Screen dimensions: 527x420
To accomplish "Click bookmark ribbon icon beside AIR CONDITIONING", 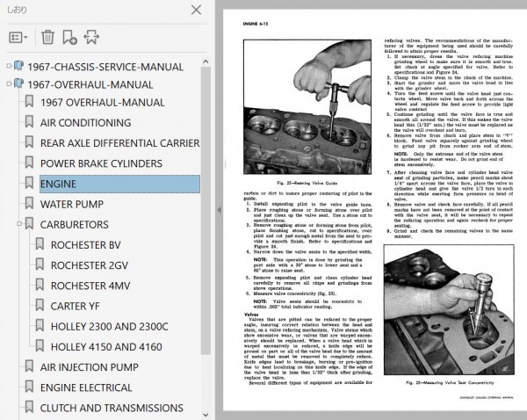I will [29, 122].
